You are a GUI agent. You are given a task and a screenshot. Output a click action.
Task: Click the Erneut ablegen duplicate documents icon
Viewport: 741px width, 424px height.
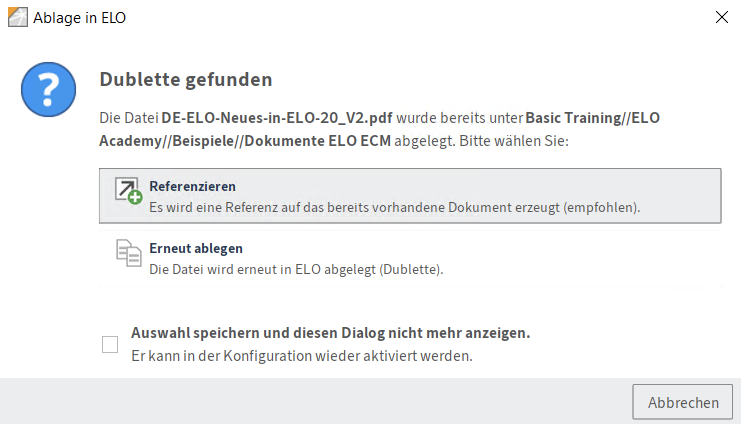point(128,254)
